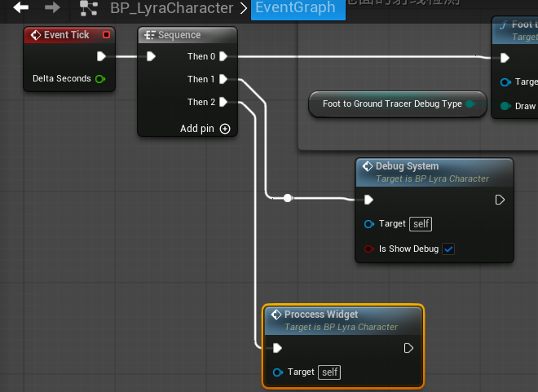Click Proccess Widget input execution pin
Screen dimensions: 538x392
277,348
